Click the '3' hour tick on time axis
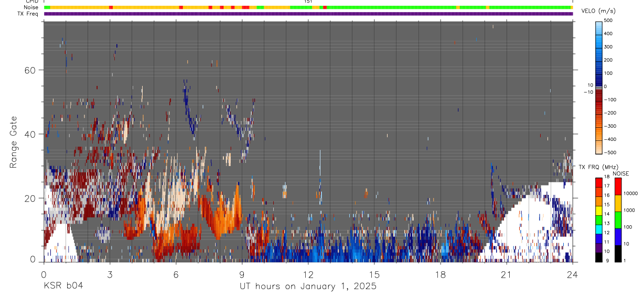Image resolution: width=644 pixels, height=297 pixels. [110, 274]
